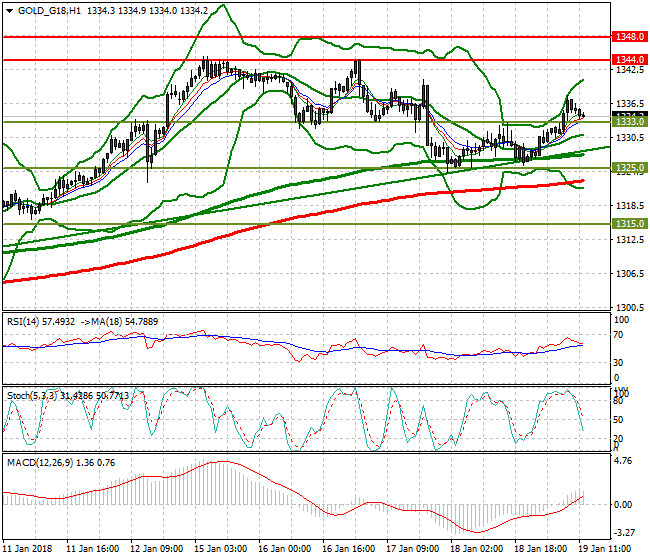Click the 19 Jan 11:00 time label
Viewport: 650px width, 560px height.
(604, 549)
